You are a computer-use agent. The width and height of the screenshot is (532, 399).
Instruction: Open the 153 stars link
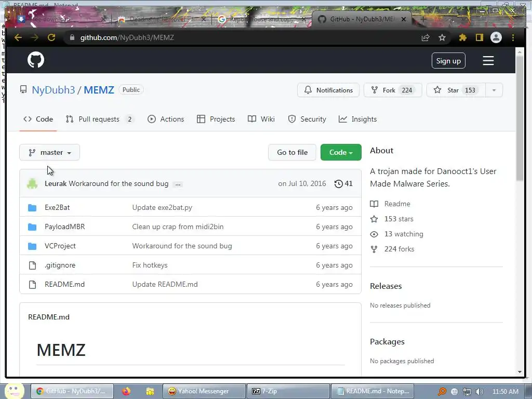[x=392, y=219]
